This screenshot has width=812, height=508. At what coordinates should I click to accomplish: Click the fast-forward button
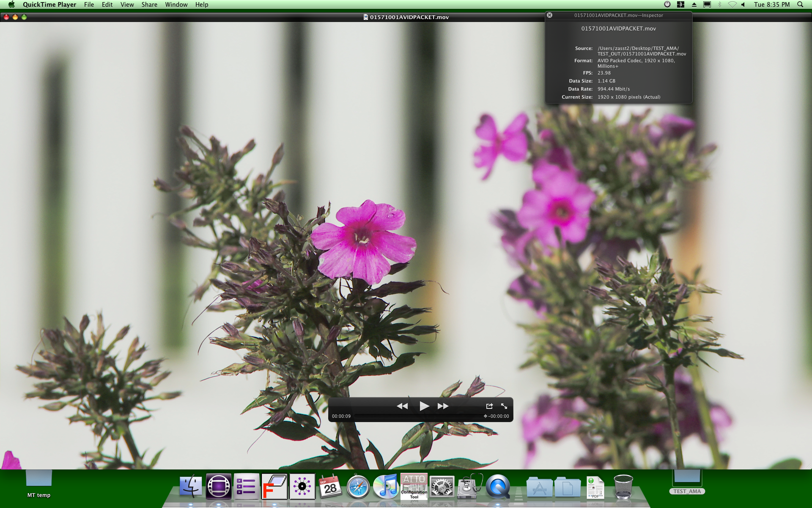pyautogui.click(x=443, y=406)
